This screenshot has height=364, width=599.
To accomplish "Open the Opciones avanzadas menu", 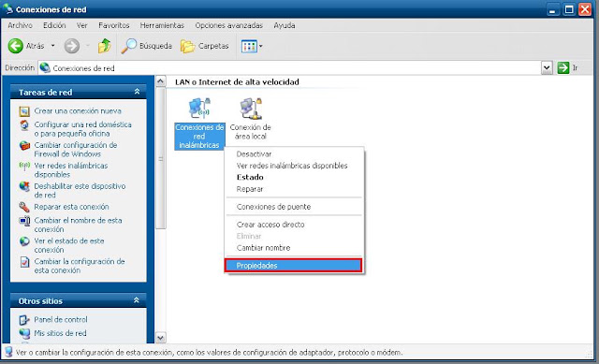I will 228,25.
